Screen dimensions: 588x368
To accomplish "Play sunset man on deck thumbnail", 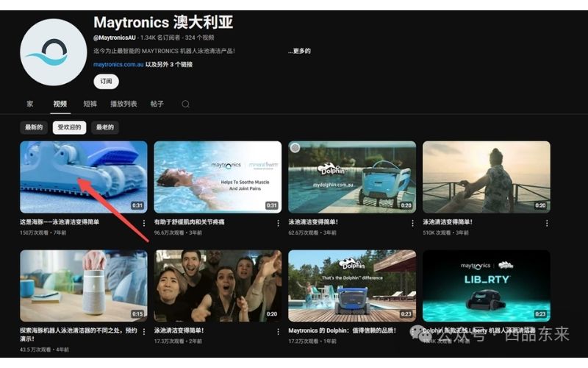I will click(487, 177).
